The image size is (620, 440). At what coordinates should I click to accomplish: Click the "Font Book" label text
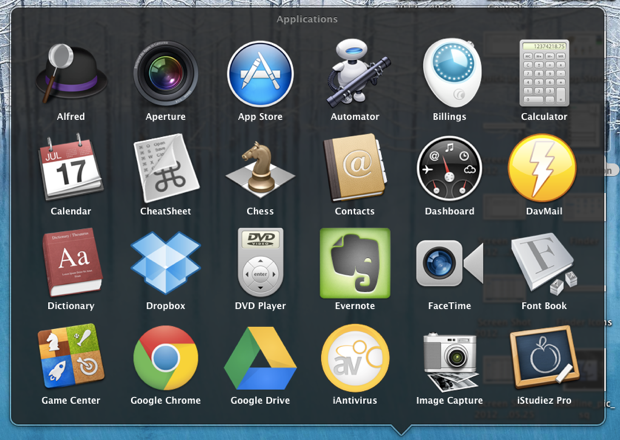tap(544, 306)
